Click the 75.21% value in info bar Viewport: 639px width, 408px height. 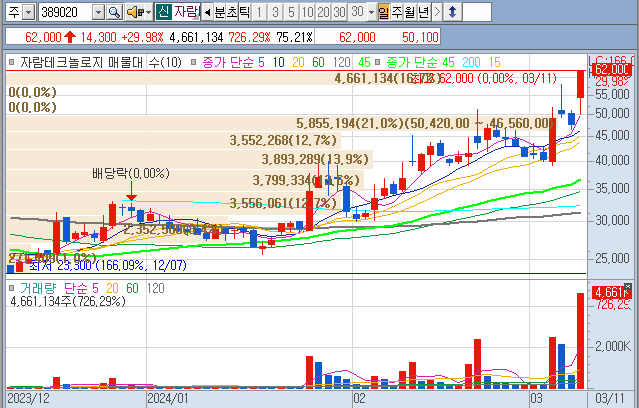(294, 37)
